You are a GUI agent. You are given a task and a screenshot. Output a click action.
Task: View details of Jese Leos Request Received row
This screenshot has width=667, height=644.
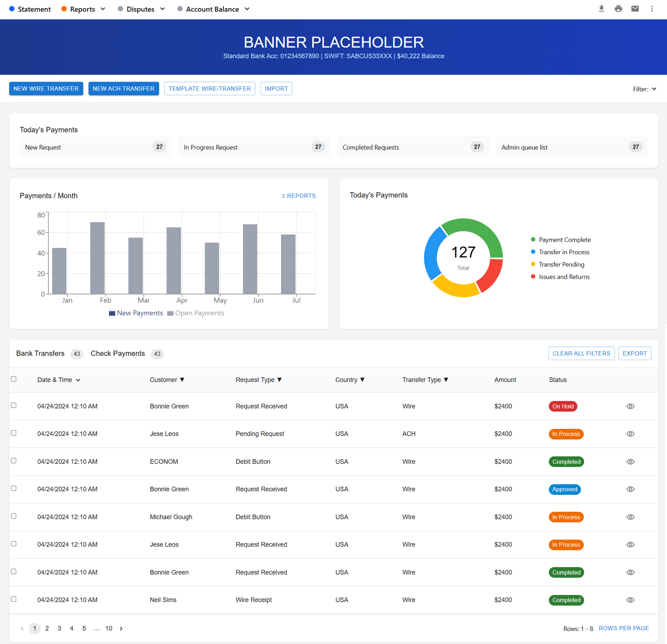pos(630,545)
